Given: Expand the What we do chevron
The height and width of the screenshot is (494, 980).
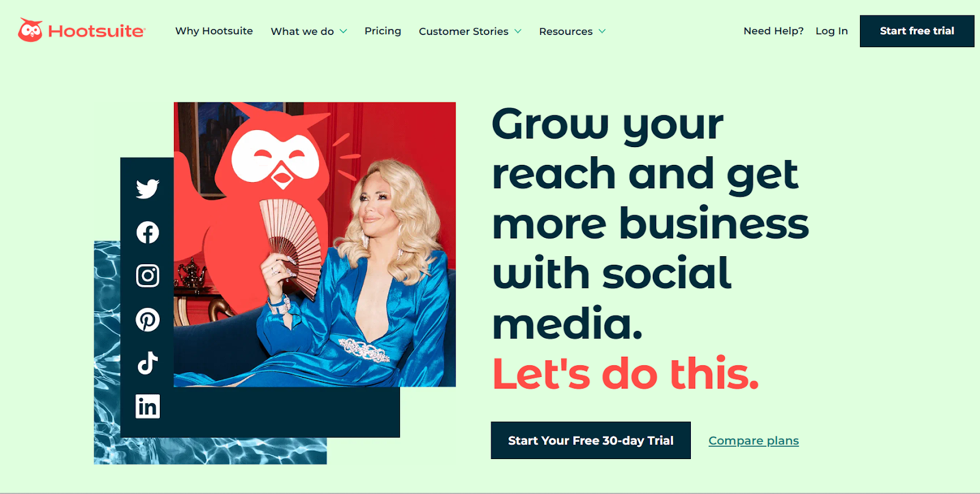Looking at the screenshot, I should pyautogui.click(x=344, y=31).
